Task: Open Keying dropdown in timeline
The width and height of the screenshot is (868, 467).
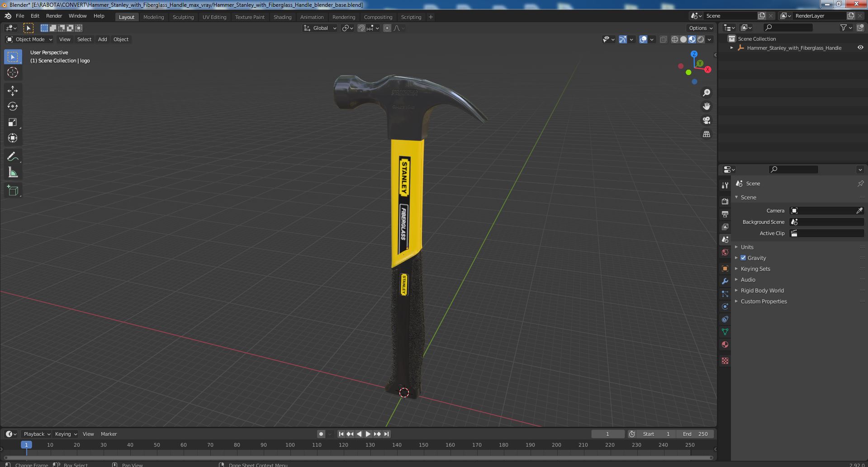Action: click(x=66, y=434)
